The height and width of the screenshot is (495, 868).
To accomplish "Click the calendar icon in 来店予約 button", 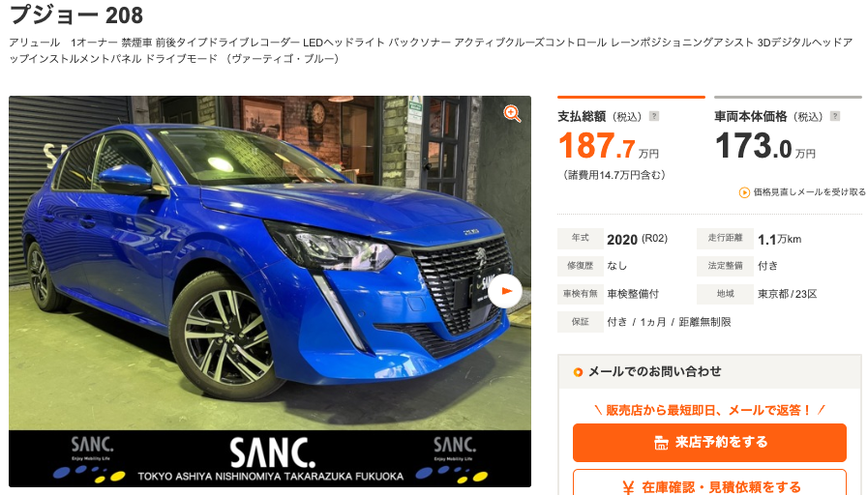I will click(660, 443).
